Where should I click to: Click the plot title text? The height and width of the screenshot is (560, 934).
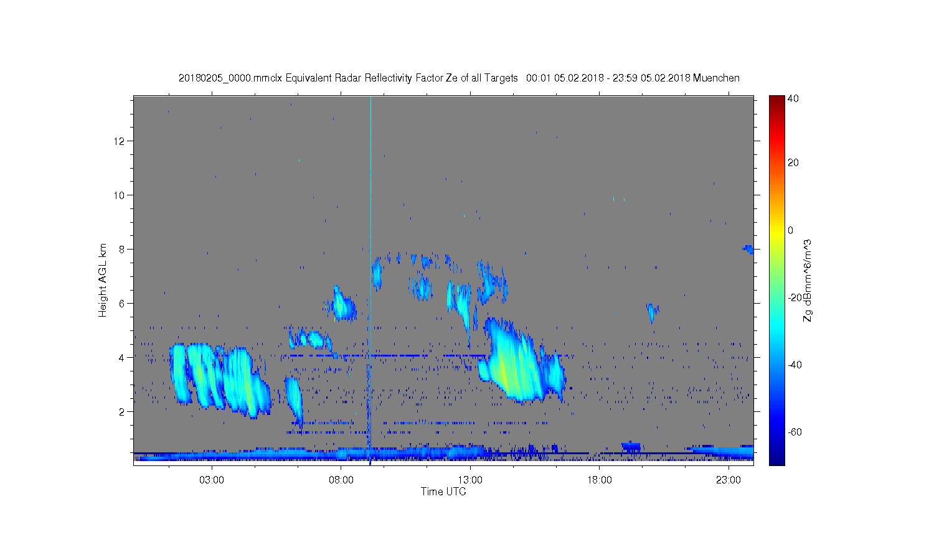tap(459, 78)
